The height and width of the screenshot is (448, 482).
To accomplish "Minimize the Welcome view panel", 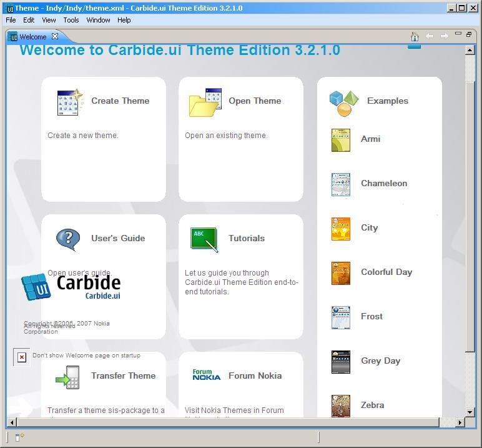I will 458,33.
